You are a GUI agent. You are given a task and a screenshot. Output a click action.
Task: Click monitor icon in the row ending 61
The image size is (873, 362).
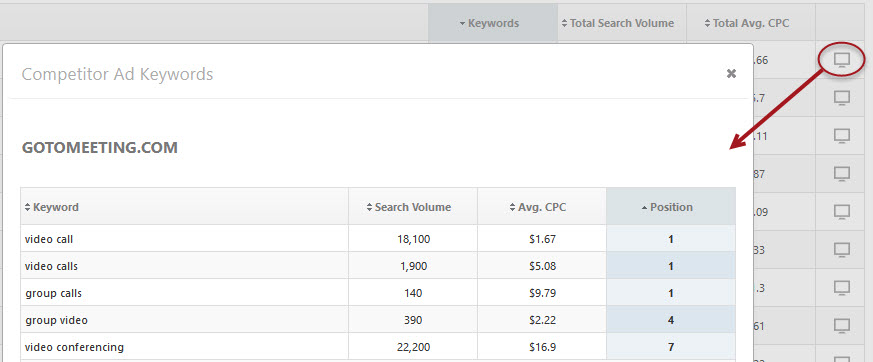[x=842, y=326]
